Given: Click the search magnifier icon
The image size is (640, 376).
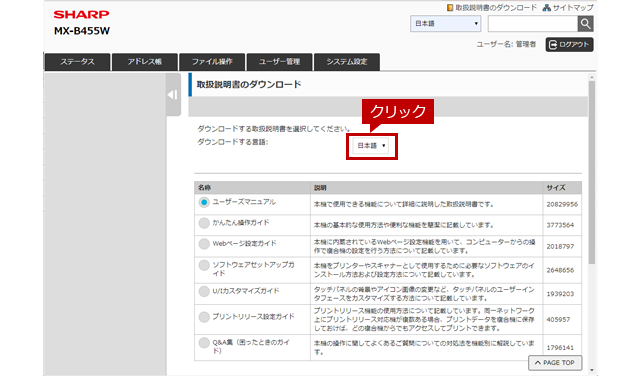Looking at the screenshot, I should click(585, 24).
